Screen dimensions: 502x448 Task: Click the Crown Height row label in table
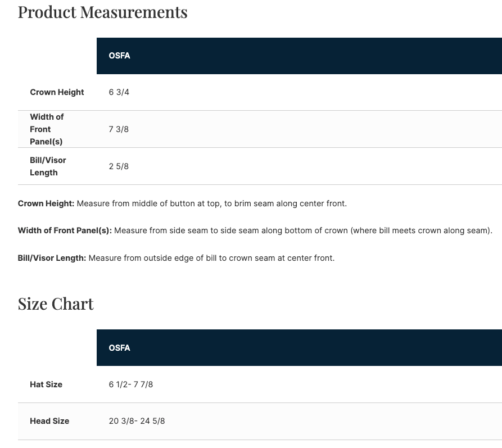coord(57,92)
